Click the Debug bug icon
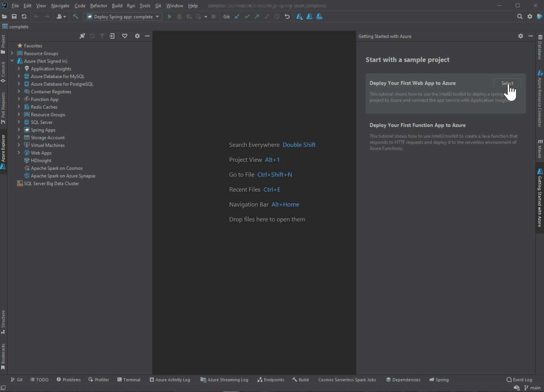544x392 pixels. click(x=179, y=17)
